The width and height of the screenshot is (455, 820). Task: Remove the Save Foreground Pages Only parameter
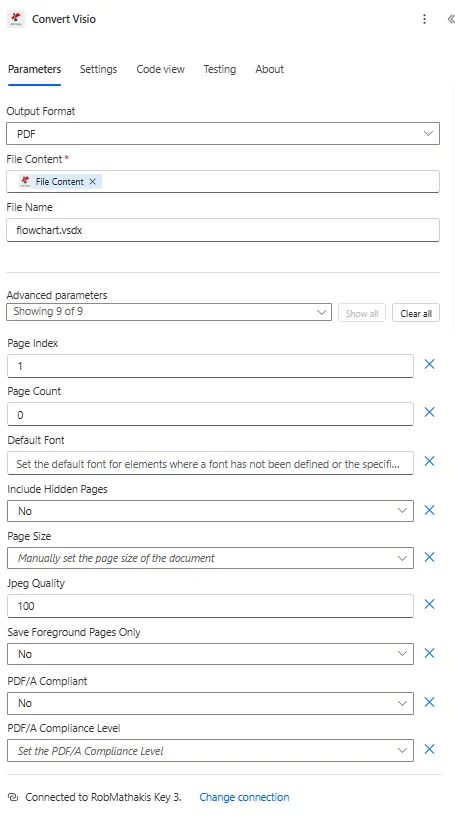point(429,653)
